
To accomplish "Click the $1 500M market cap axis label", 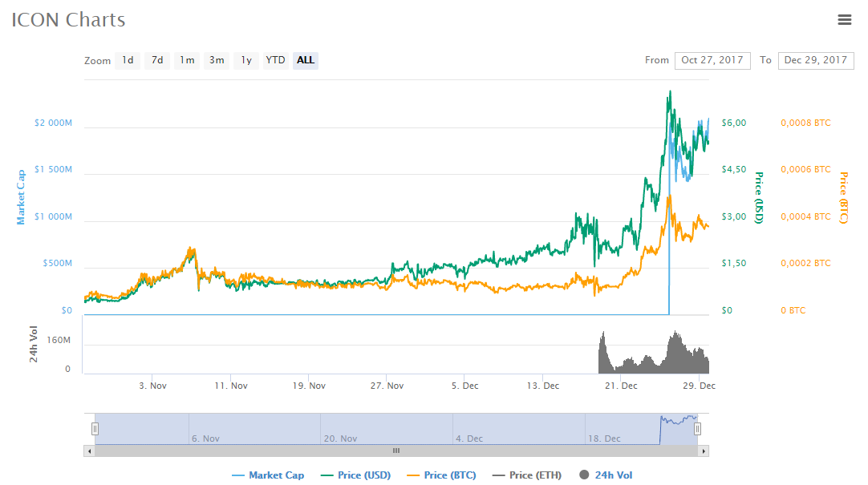I will point(53,169).
